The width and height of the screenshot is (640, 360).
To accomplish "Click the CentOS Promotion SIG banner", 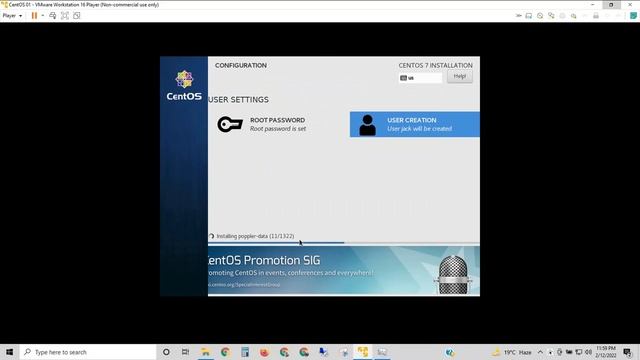I will click(344, 271).
